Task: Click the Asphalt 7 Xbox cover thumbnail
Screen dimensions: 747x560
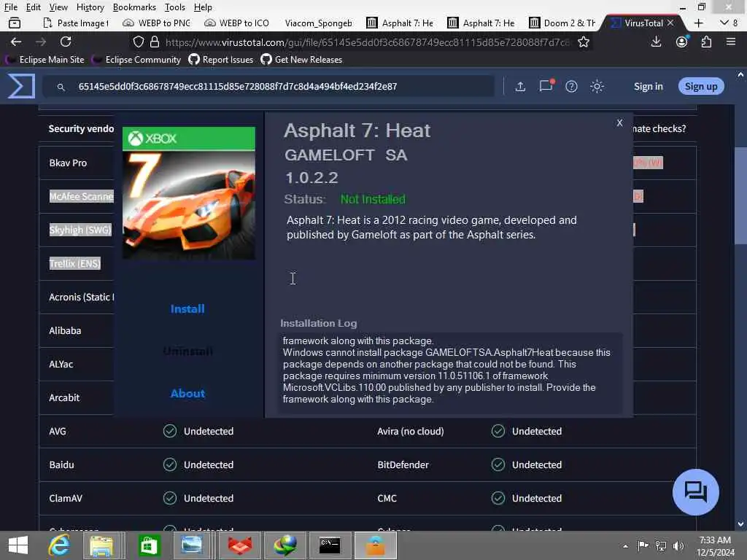Action: tap(189, 192)
